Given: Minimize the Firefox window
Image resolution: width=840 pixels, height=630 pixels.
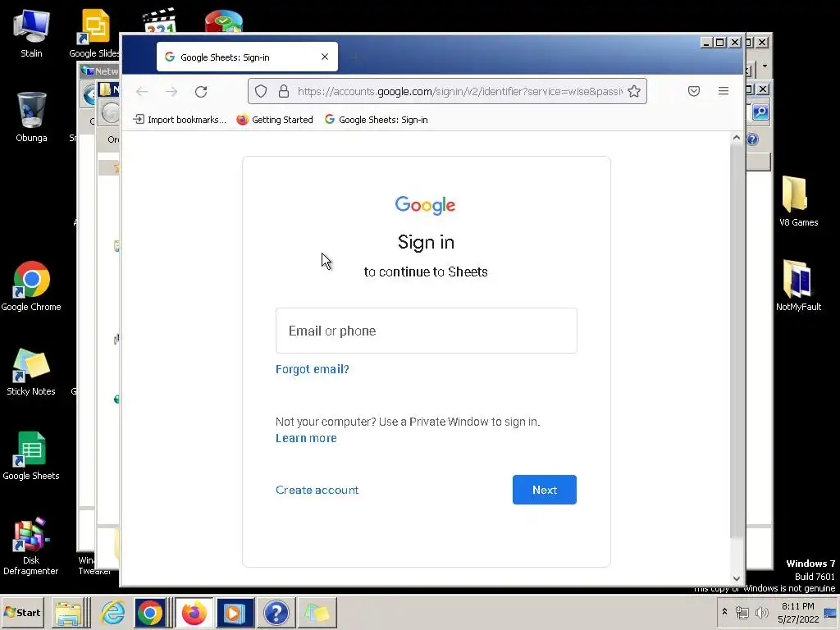Looking at the screenshot, I should [x=706, y=43].
